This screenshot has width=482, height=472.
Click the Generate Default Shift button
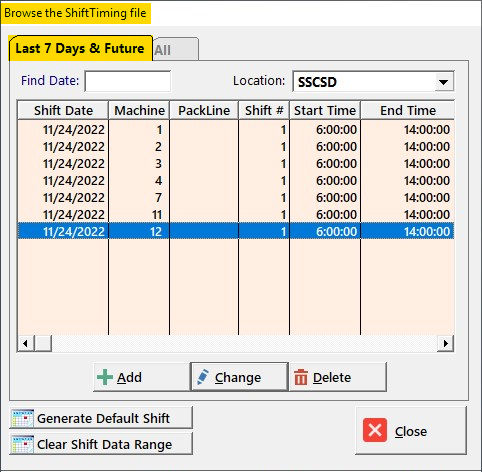[x=101, y=418]
